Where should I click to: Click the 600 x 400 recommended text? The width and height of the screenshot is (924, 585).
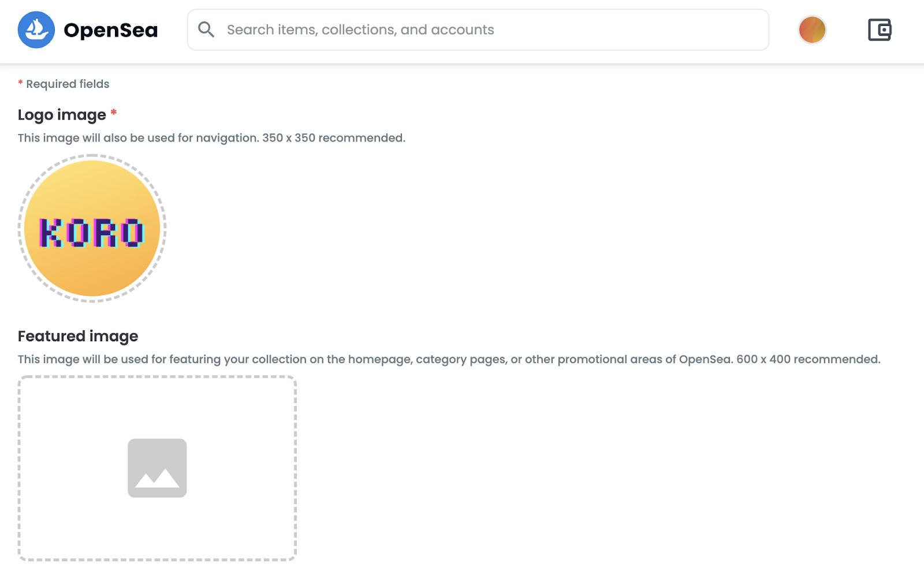coord(808,359)
